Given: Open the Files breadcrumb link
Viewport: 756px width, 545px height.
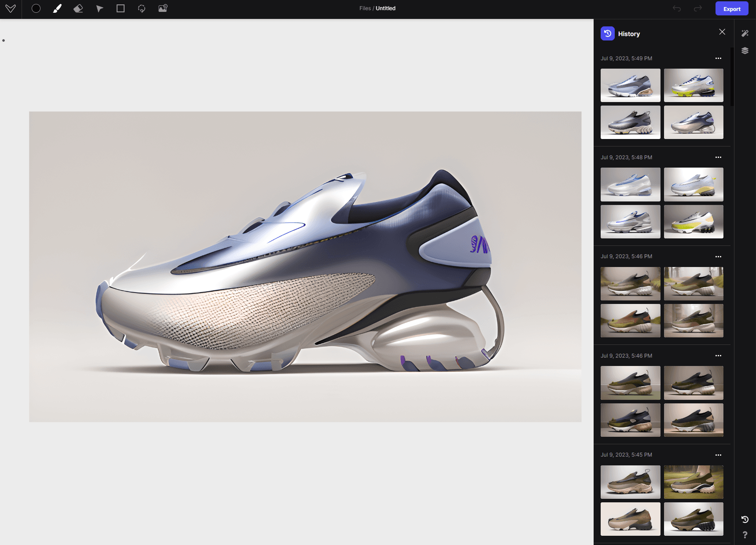Looking at the screenshot, I should [x=365, y=8].
